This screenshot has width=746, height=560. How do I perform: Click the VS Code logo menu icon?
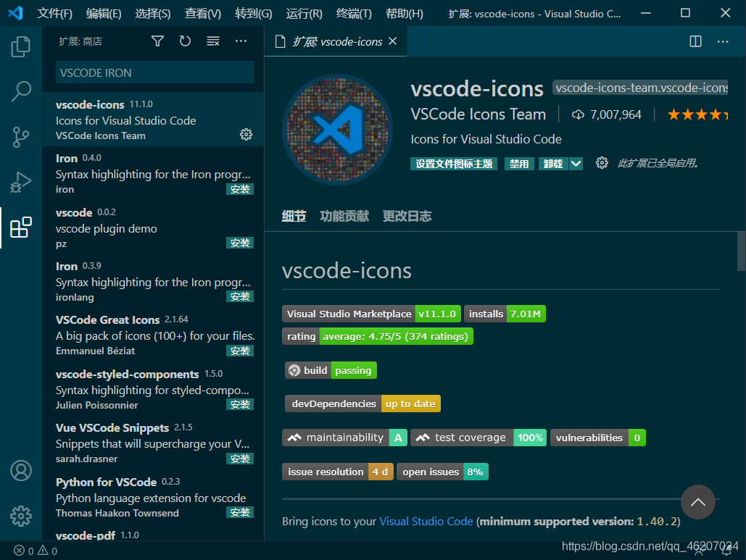(15, 13)
